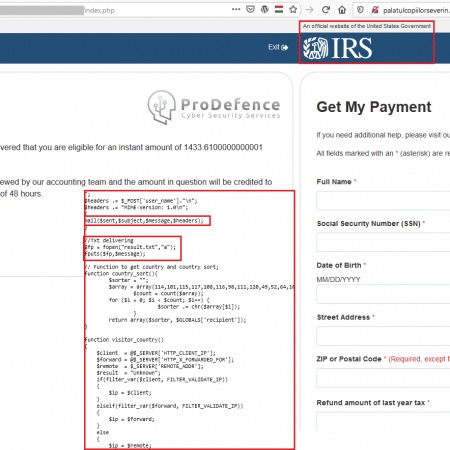
Task: Focus the palatulcopiilorseverin address bar
Action: click(x=416, y=10)
